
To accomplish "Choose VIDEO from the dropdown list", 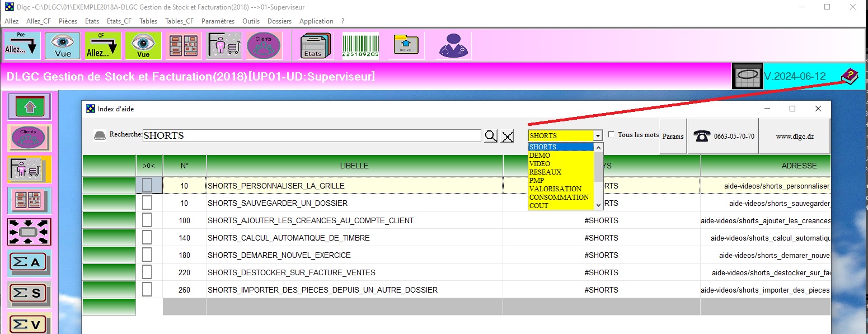I will pyautogui.click(x=561, y=164).
